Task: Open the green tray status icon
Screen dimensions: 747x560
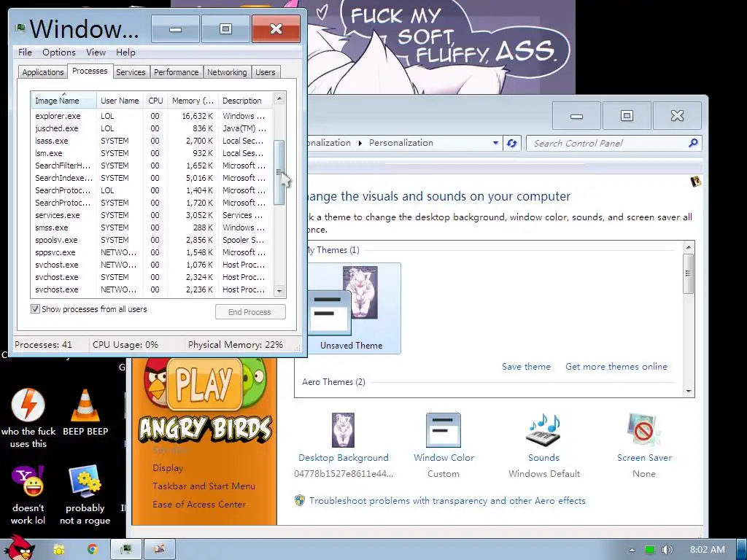Action: pyautogui.click(x=649, y=550)
